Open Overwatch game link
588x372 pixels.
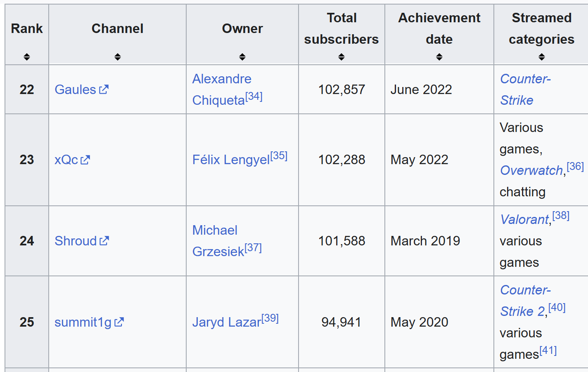[x=531, y=170]
